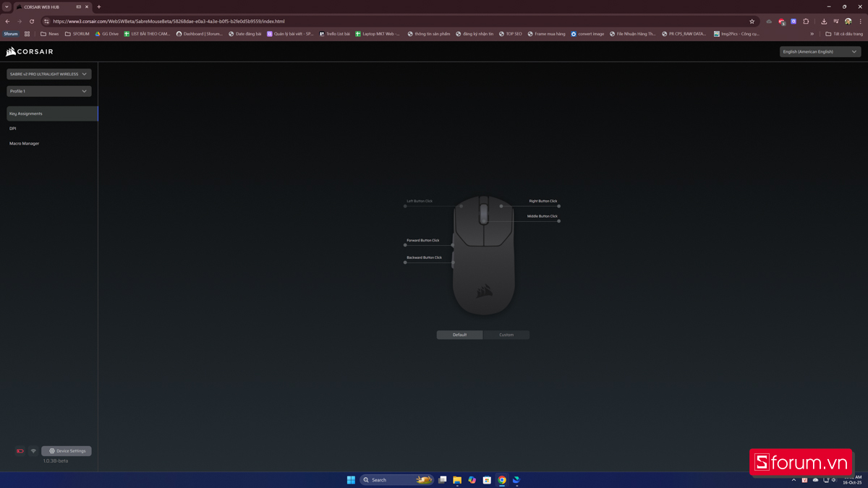Image resolution: width=868 pixels, height=488 pixels.
Task: Select the Backward Button Click assignment
Action: [x=424, y=257]
